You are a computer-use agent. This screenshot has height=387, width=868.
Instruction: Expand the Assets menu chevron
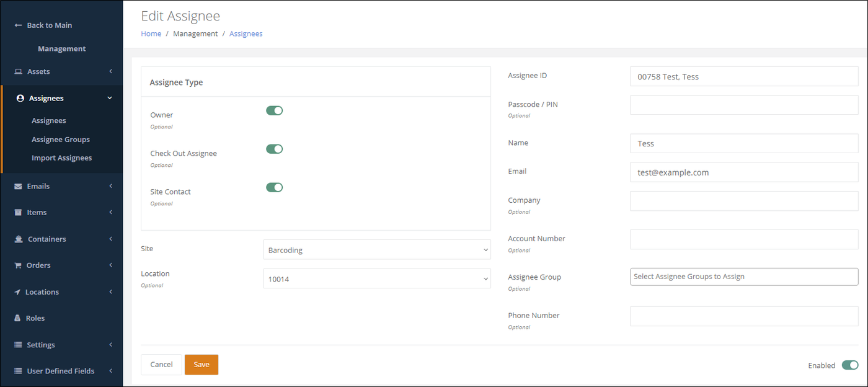110,71
